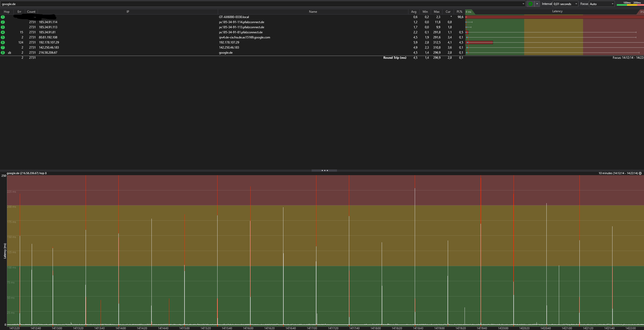Select IP cell 192.178.107.29 in hop 6
The image size is (644, 330).
[49, 42]
